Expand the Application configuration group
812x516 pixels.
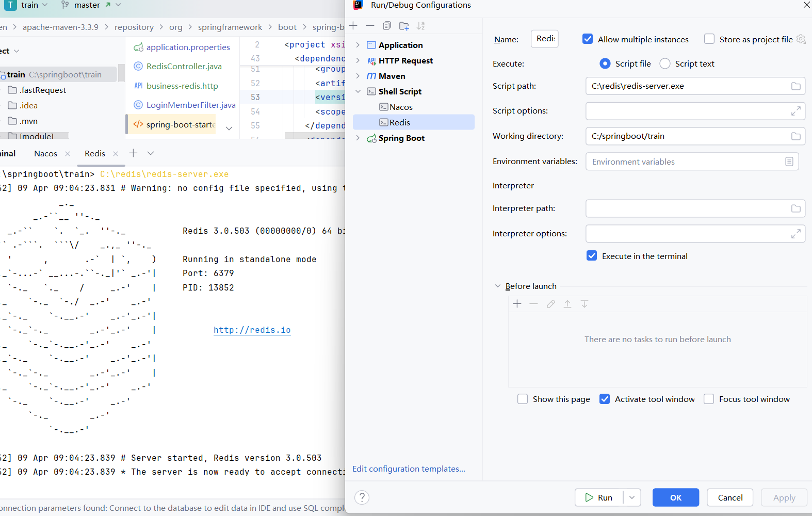(358, 45)
